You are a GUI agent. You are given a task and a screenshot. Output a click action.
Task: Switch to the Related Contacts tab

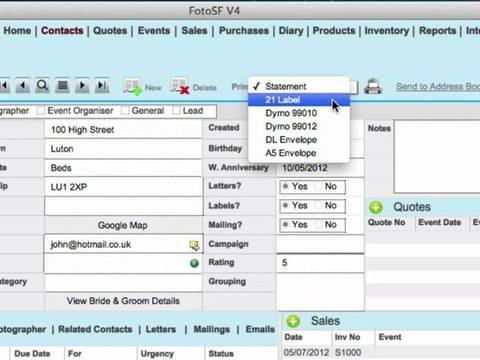(95, 329)
